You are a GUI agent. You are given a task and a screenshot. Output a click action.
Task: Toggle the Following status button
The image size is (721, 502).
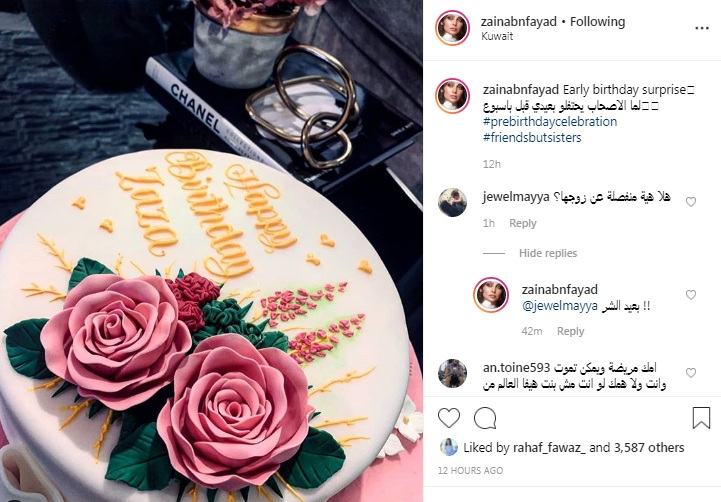(597, 22)
